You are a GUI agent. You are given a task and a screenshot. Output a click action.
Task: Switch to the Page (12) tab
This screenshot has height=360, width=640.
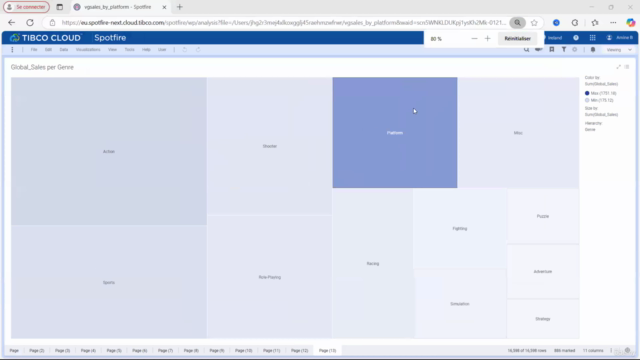300,350
